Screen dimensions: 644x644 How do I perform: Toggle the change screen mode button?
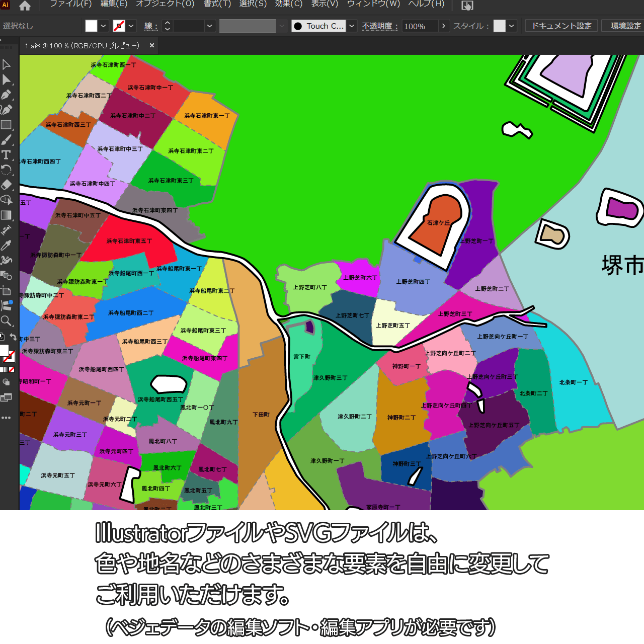pyautogui.click(x=7, y=398)
